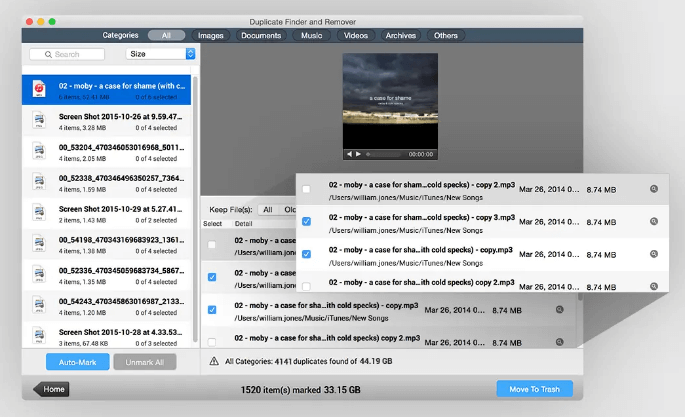
Task: Click the file icon of Screen Shot 2015-10-28
Action: pyautogui.click(x=39, y=335)
